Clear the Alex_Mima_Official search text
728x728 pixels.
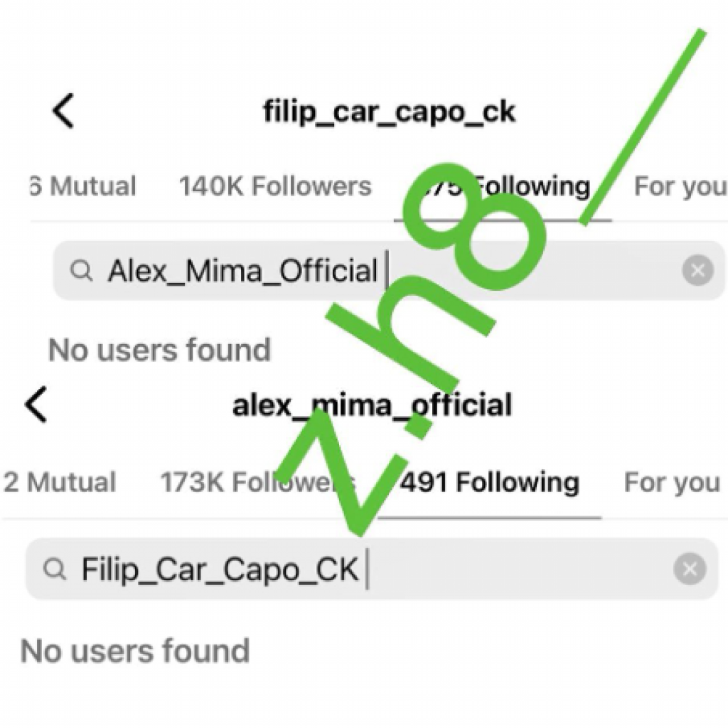click(697, 270)
